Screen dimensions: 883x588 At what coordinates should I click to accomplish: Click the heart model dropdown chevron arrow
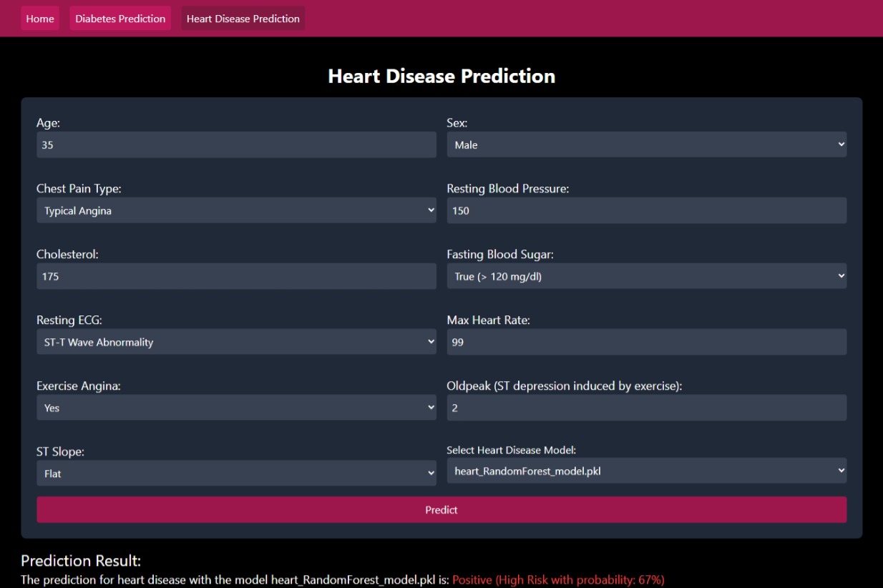[x=841, y=471]
